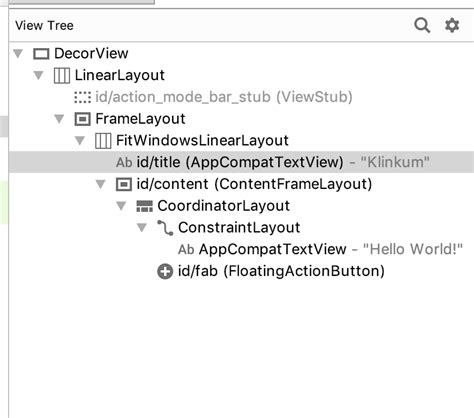
Task: Collapse the DecorView node
Action: [x=18, y=53]
